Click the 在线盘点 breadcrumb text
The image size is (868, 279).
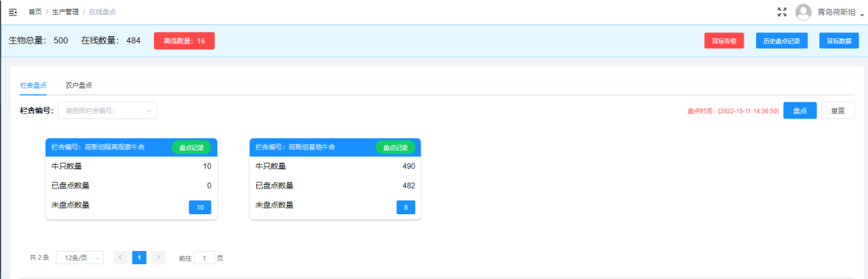pos(102,12)
